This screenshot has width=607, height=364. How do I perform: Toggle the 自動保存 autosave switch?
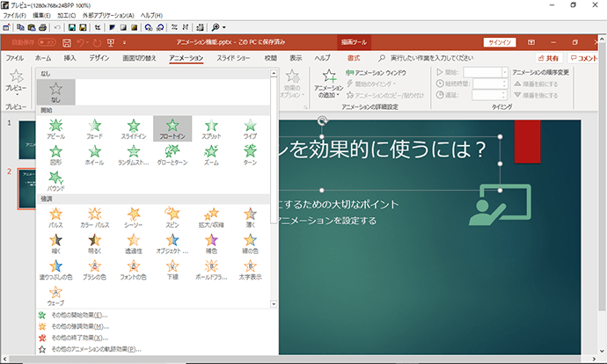47,42
